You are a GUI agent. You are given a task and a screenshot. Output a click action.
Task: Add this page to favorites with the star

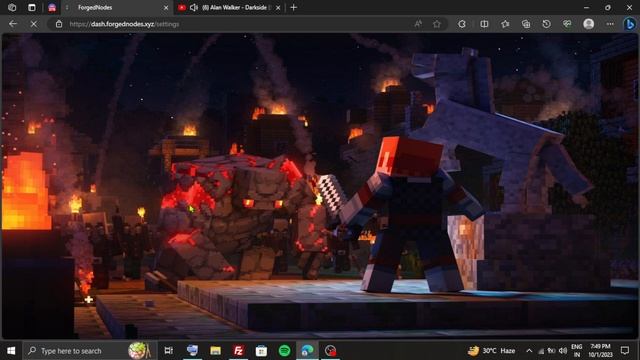(x=437, y=24)
